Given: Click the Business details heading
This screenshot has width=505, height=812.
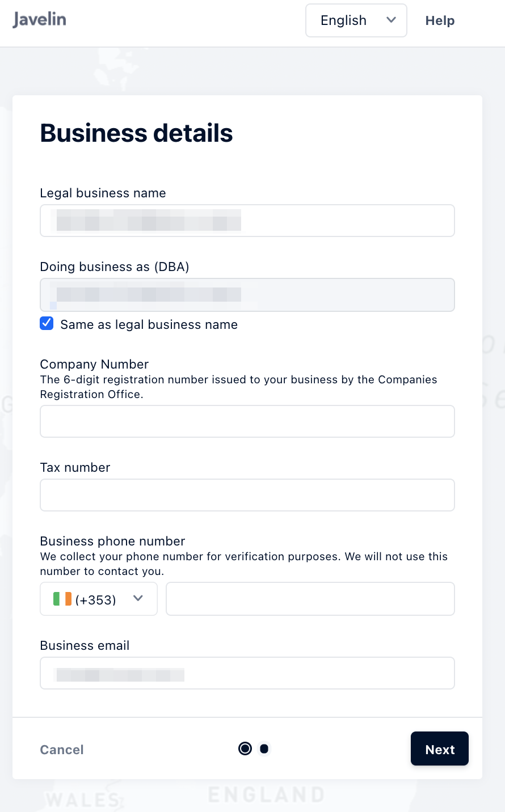Looking at the screenshot, I should (x=136, y=133).
